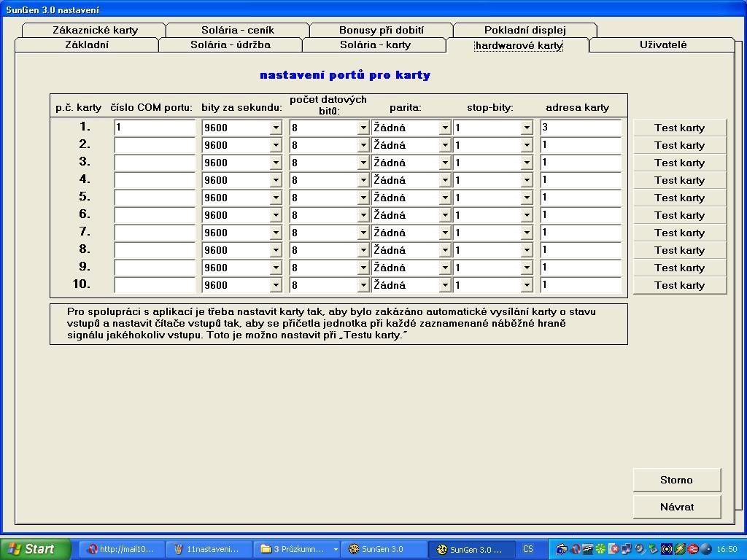The height and width of the screenshot is (560, 747).
Task: Focus adresa karty field for card 9
Action: coord(581,268)
